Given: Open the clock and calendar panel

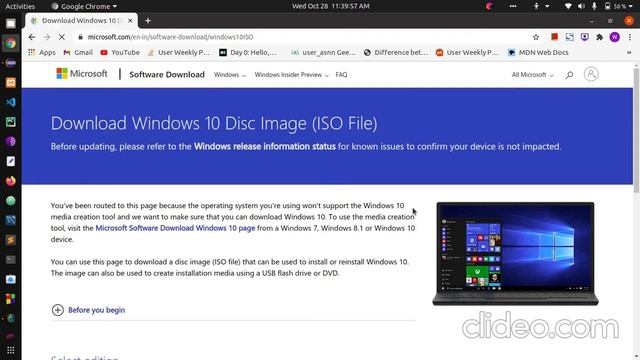Looking at the screenshot, I should pos(331,6).
